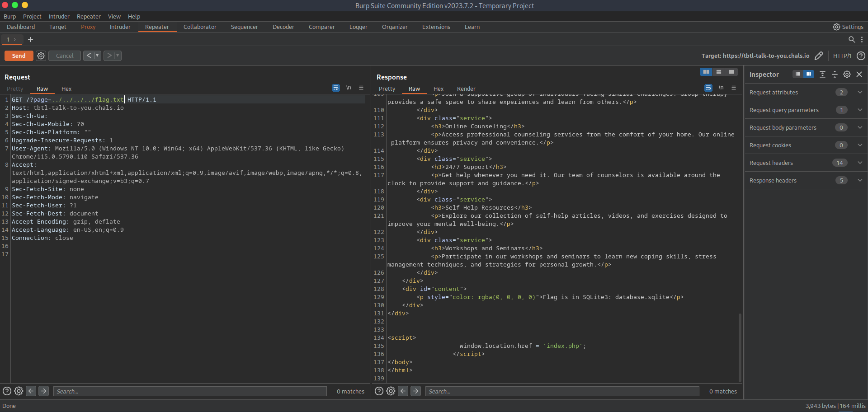Switch Response view to Pretty
Screen dimensions: 868x412
(x=387, y=89)
